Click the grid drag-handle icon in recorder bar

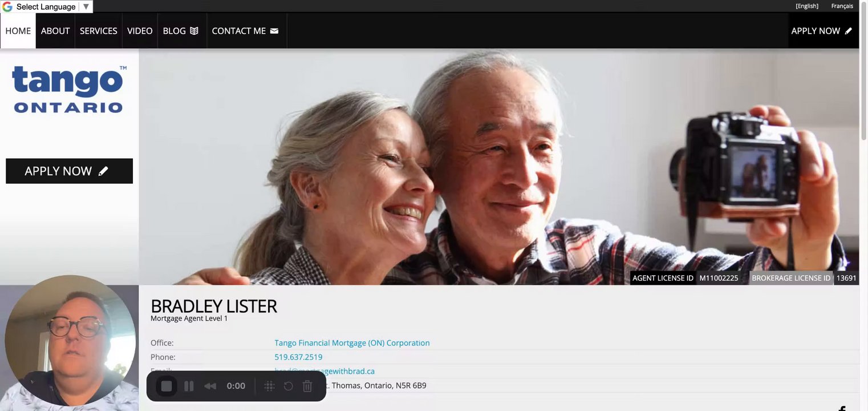(270, 386)
